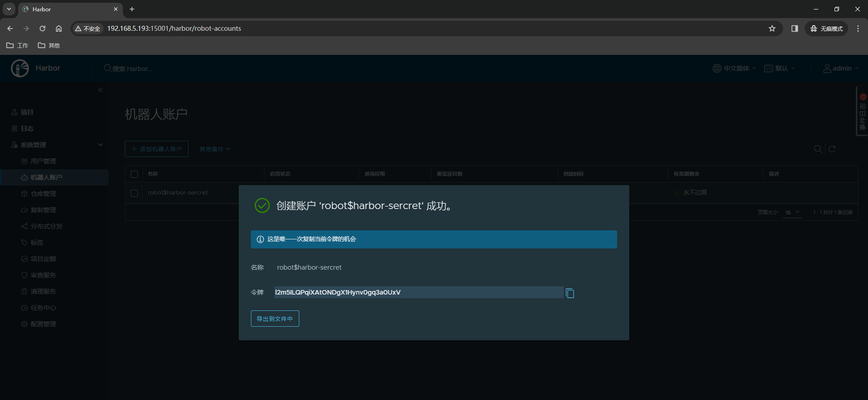Click the table search magnifier icon
The height and width of the screenshot is (400, 868).
click(x=818, y=149)
